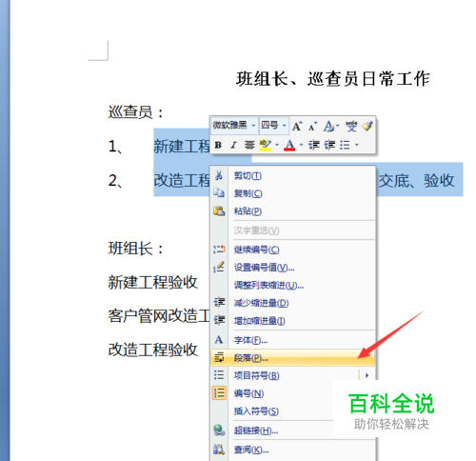Click the title 班组长、巡查员日常工作
Viewport: 476px width, 461px height.
click(332, 79)
